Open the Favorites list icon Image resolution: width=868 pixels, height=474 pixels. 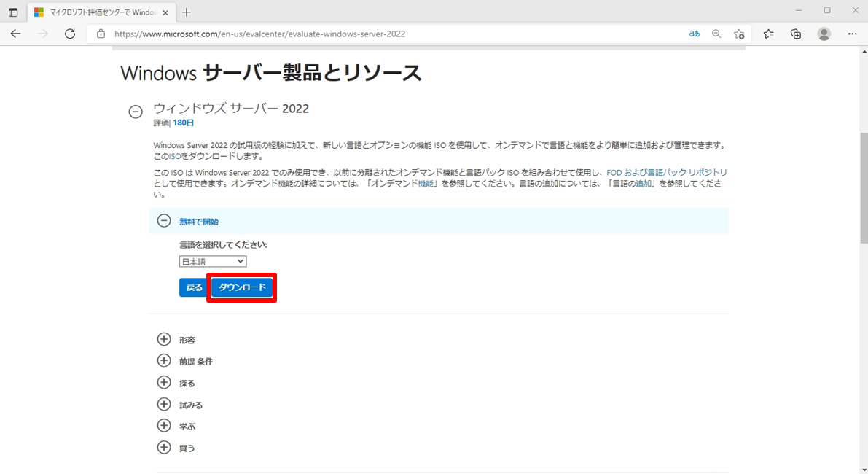click(768, 34)
